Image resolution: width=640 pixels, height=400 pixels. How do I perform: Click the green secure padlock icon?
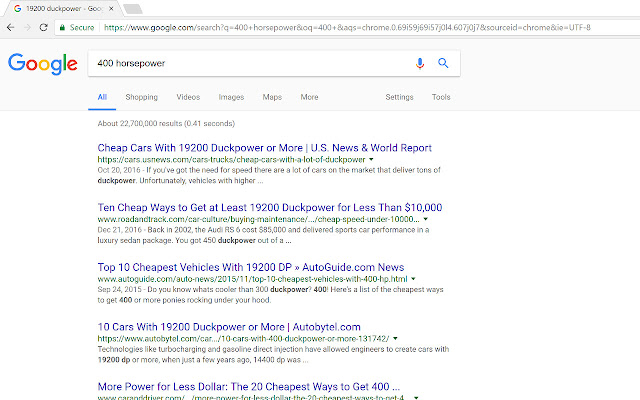(62, 27)
